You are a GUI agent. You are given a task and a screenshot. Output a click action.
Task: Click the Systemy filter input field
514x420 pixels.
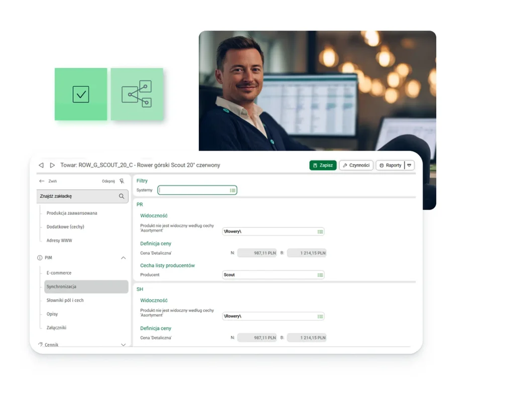click(197, 190)
